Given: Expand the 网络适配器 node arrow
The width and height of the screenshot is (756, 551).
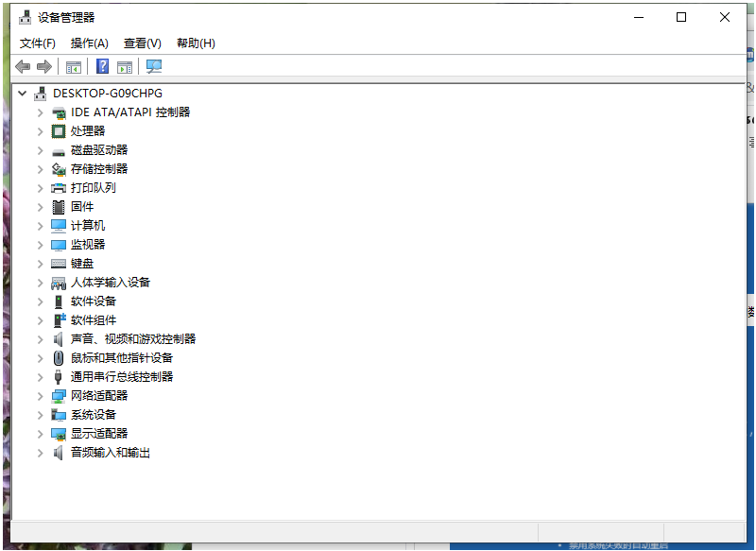Looking at the screenshot, I should (40, 396).
